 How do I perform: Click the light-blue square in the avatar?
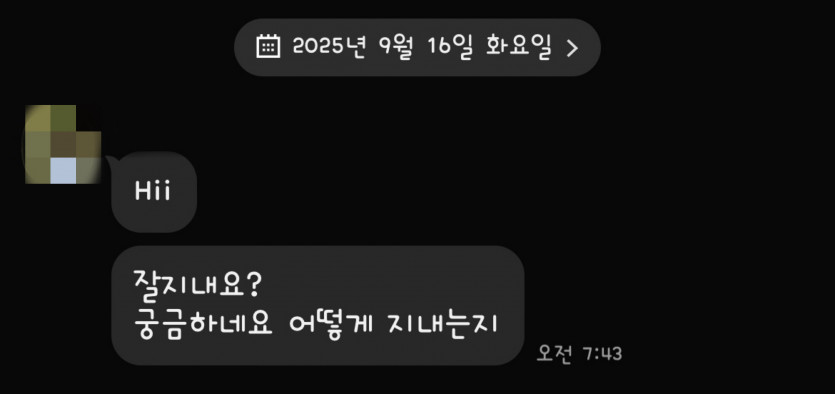(63, 170)
